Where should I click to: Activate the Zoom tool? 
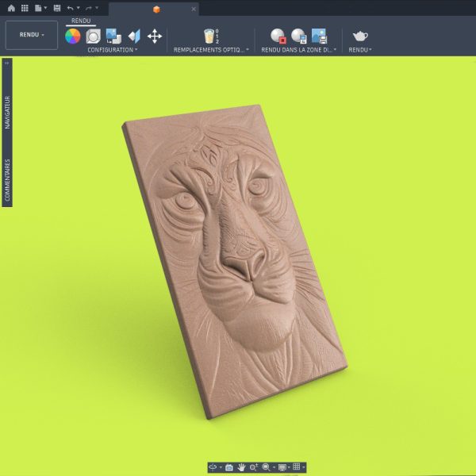click(254, 467)
